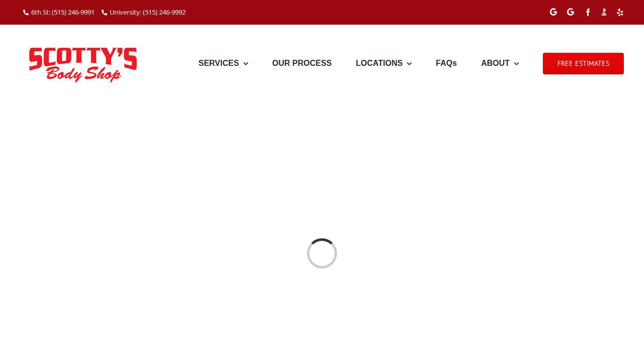644x362 pixels.
Task: Click the phone icon before University number
Action: tap(105, 12)
